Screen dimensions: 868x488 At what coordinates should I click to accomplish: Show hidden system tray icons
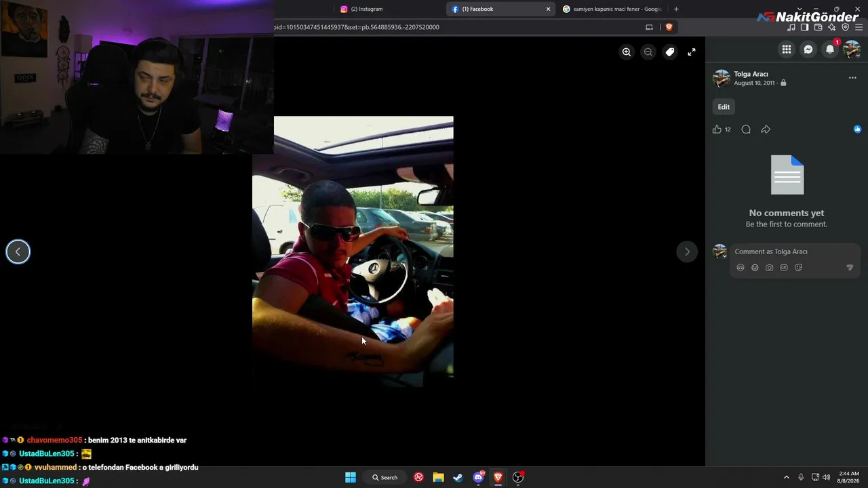pyautogui.click(x=787, y=477)
